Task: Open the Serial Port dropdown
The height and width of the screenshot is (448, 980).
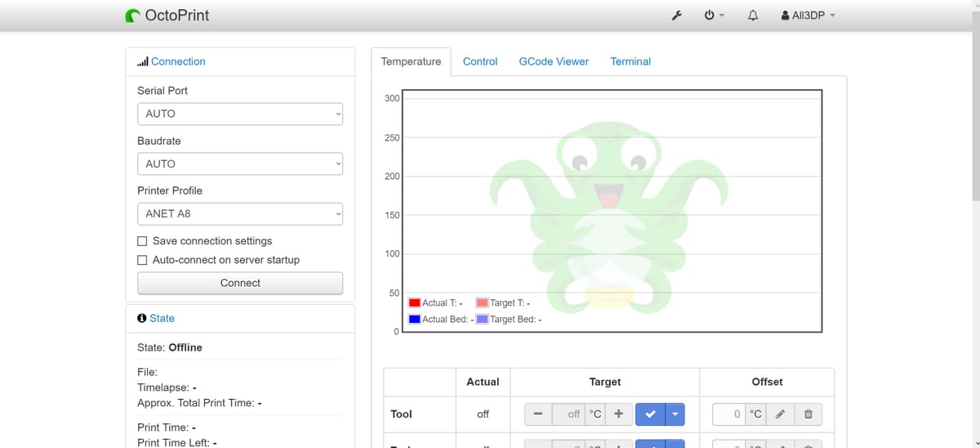Action: point(240,114)
